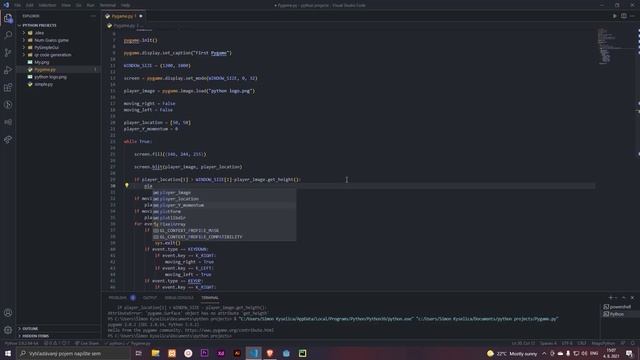Click Spaces: 4 indentation in status bar

(x=548, y=343)
